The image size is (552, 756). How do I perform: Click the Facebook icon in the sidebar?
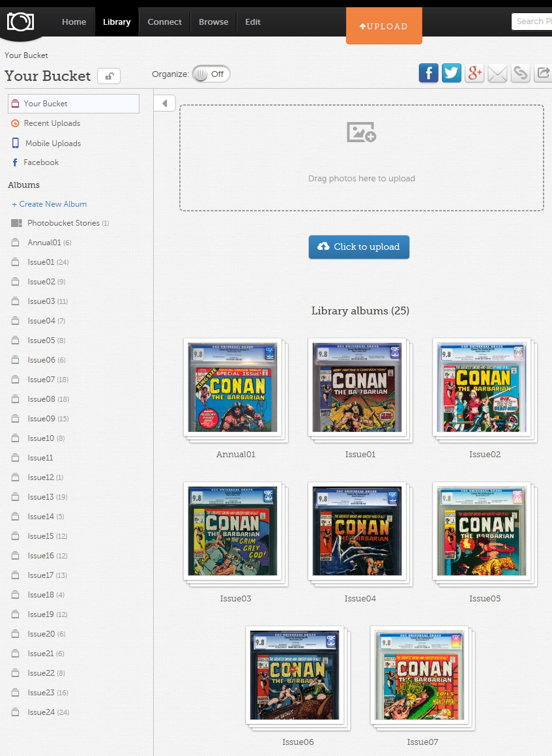[x=15, y=162]
